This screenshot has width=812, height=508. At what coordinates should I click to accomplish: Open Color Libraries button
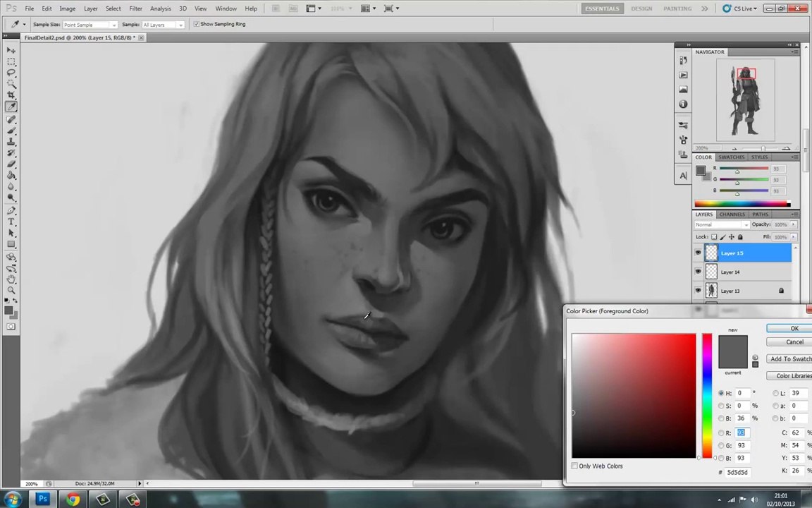pyautogui.click(x=790, y=376)
